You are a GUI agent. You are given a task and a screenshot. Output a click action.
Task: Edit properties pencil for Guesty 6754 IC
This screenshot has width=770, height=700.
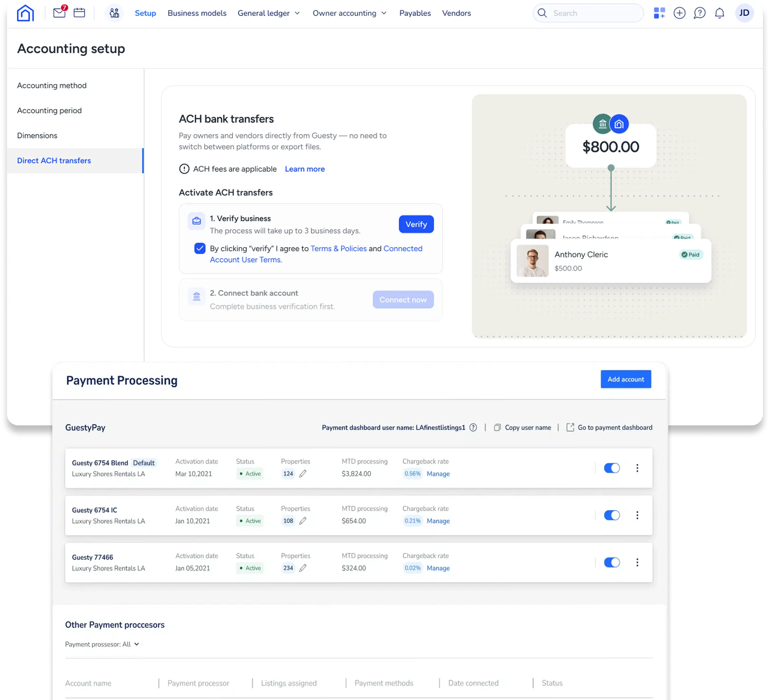[303, 521]
